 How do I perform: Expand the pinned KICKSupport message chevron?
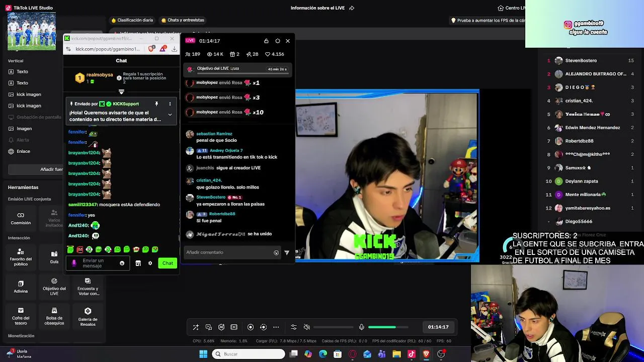point(170,115)
